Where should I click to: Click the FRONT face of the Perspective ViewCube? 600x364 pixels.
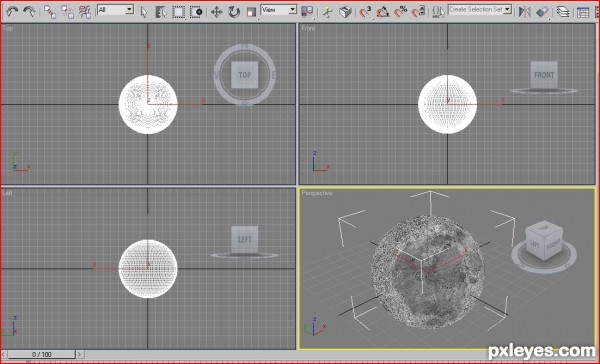coord(553,245)
